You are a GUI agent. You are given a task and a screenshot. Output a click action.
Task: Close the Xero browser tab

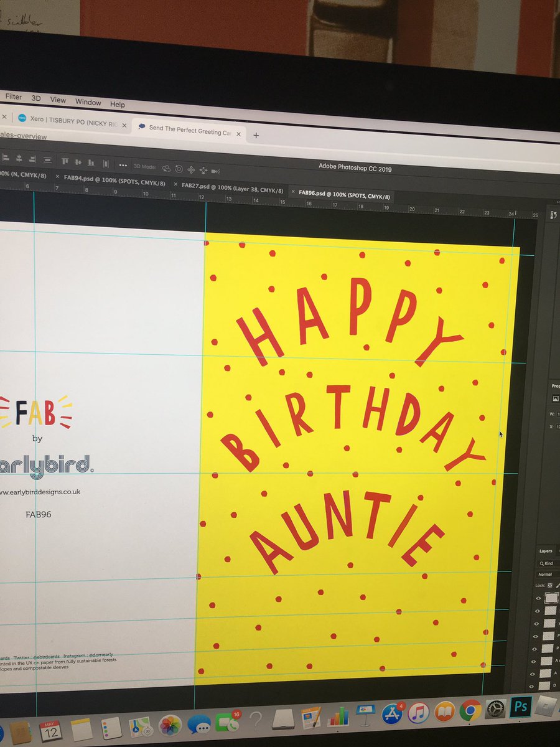coord(123,126)
